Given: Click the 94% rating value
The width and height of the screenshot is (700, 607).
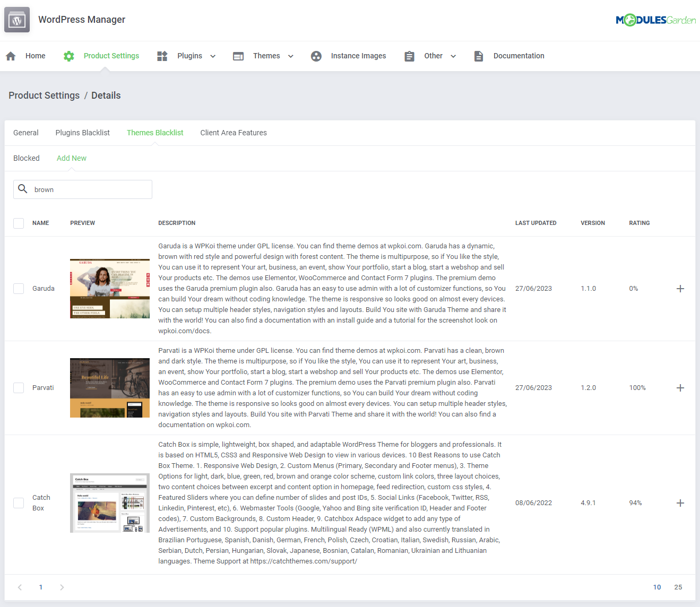Looking at the screenshot, I should (636, 503).
